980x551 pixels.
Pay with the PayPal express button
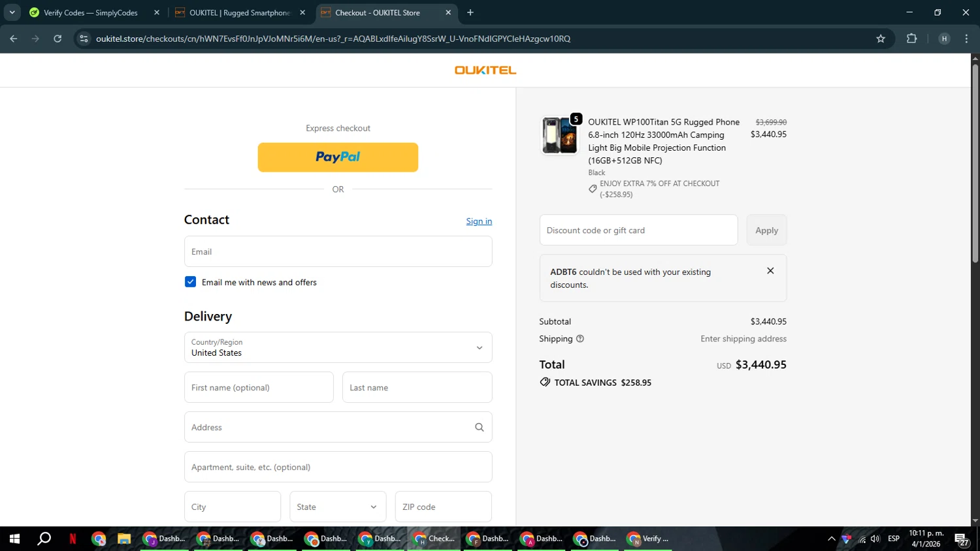338,157
